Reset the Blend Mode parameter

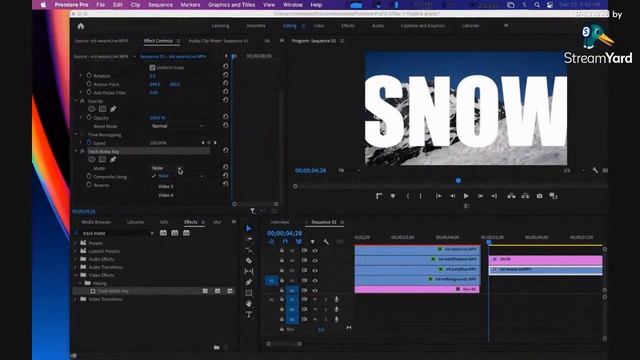click(225, 125)
